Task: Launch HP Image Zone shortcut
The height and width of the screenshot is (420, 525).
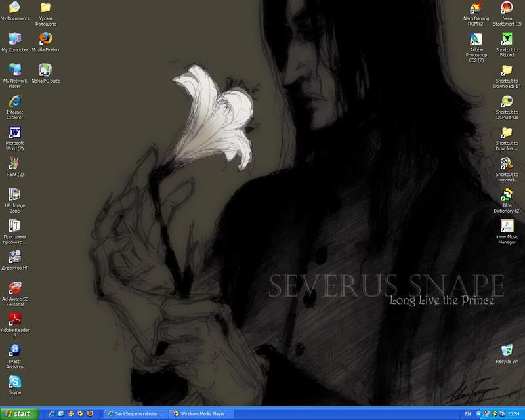Action: point(14,201)
